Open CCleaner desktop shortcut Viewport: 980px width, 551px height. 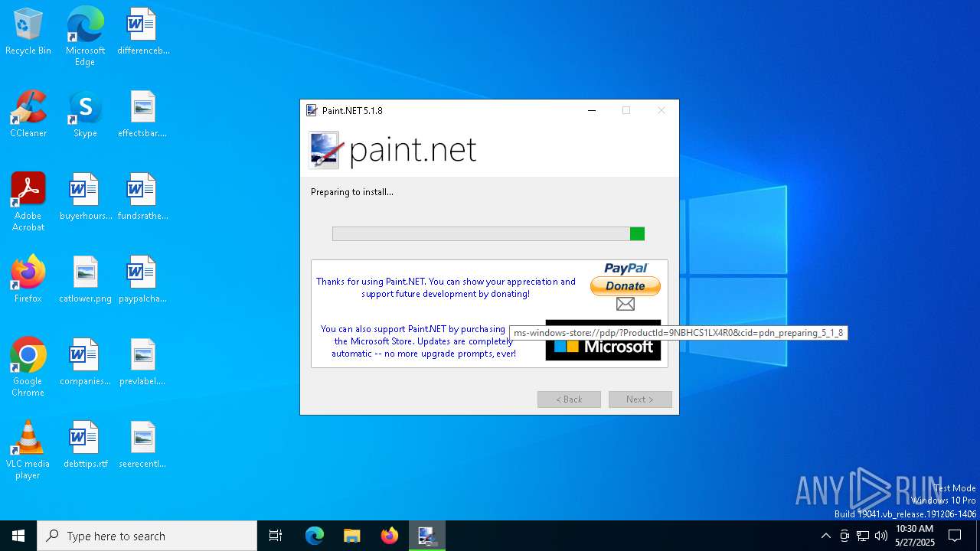point(28,114)
